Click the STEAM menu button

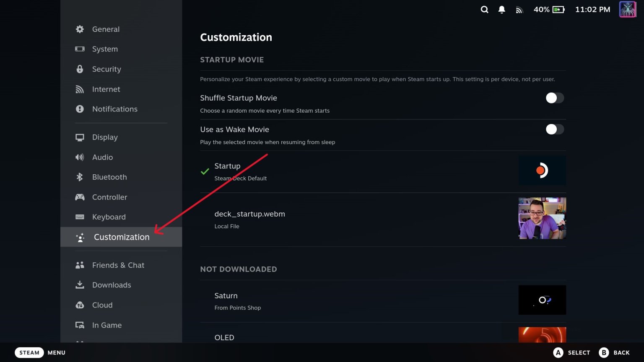tap(29, 352)
